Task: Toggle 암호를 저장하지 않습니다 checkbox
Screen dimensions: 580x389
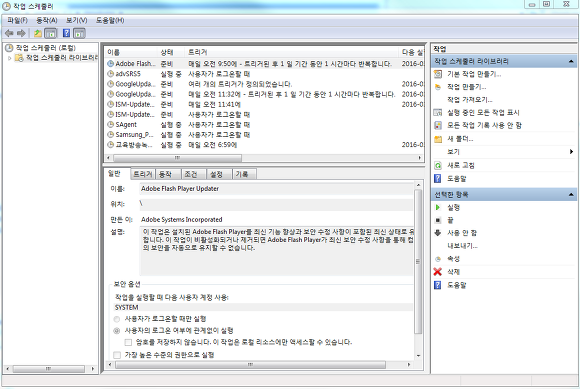Action: 128,342
